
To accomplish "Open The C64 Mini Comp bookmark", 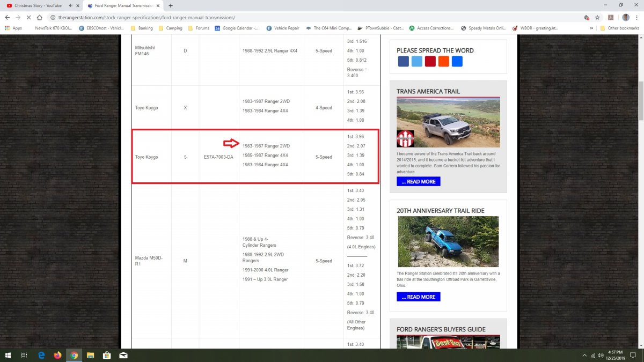I will click(x=329, y=28).
